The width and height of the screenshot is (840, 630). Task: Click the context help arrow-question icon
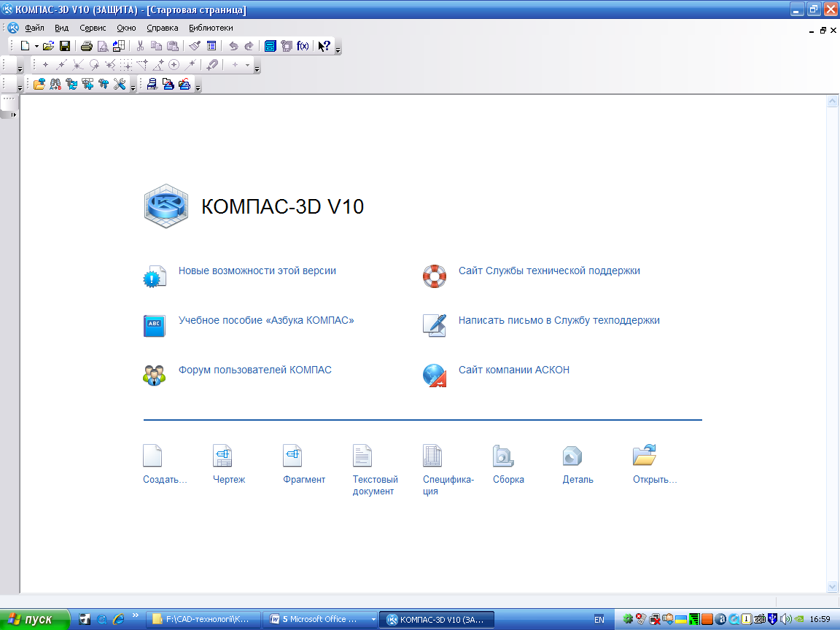click(x=324, y=46)
